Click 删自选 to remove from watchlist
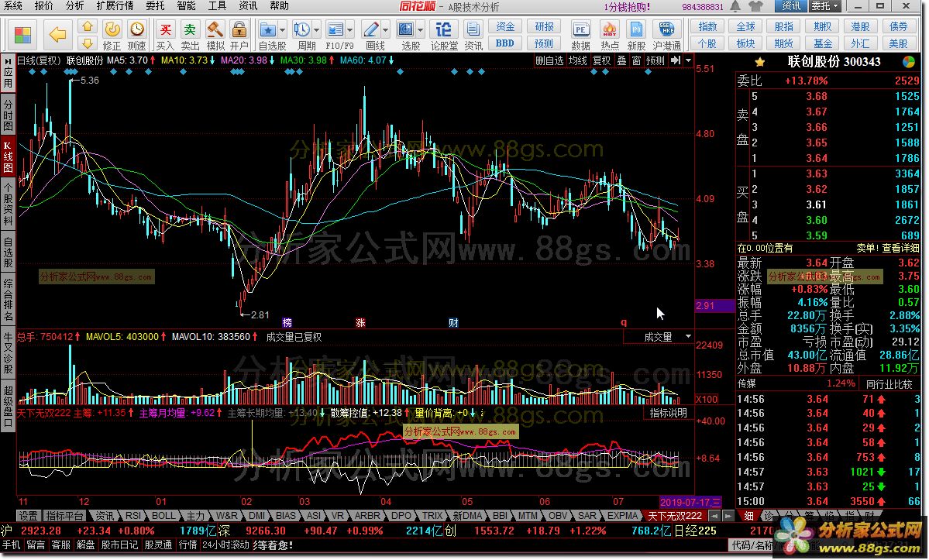The width and height of the screenshot is (929, 560). [549, 60]
